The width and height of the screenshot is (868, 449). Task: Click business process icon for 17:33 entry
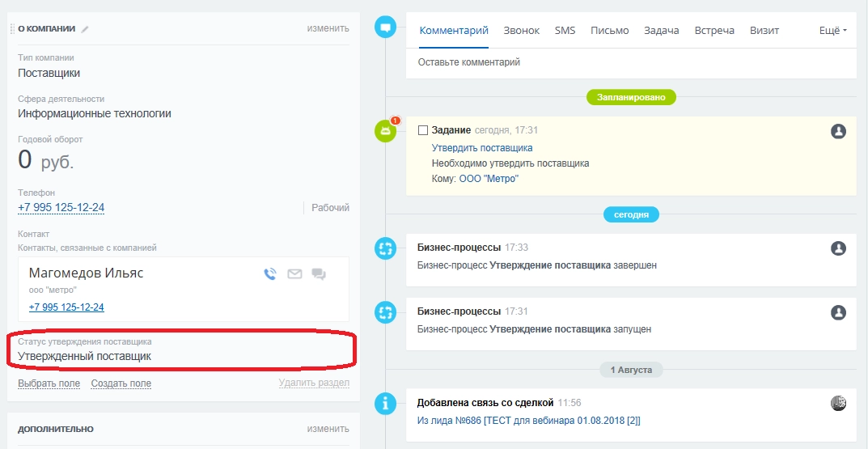coord(386,248)
